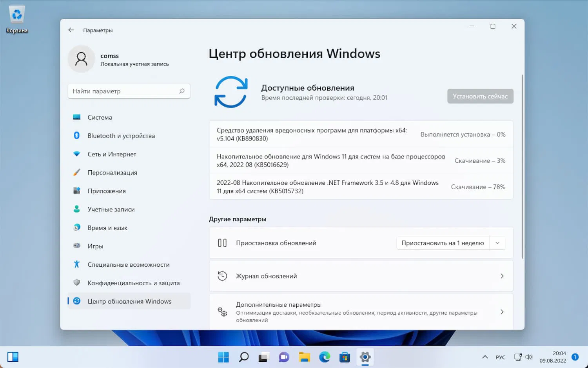Click the gear icon beside Дополнительные параметры
This screenshot has height=368, width=588.
click(223, 312)
